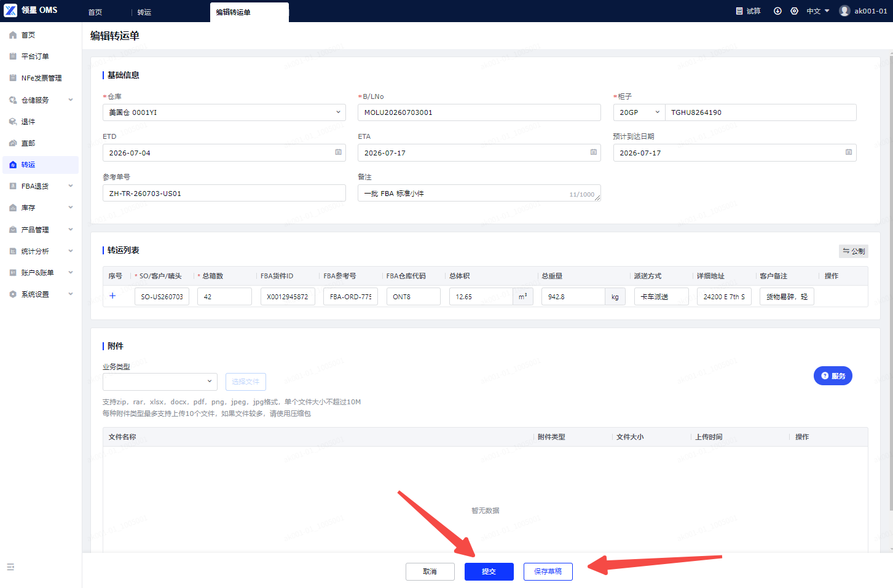Open the 派送方式 dropdown showing 卡车派送
This screenshot has width=893, height=588.
661,297
